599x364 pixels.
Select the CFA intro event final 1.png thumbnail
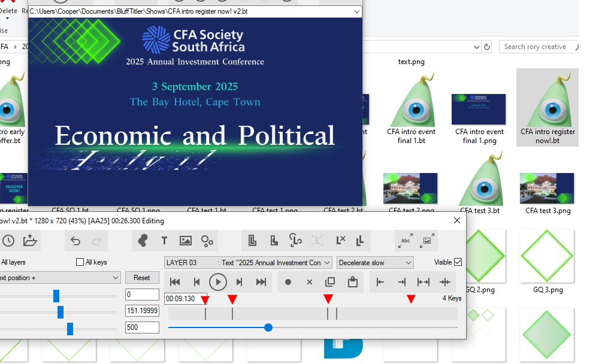pyautogui.click(x=479, y=110)
